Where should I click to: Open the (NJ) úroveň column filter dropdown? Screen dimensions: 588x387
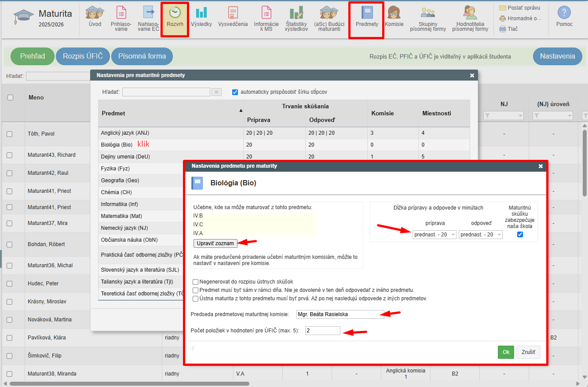point(553,116)
